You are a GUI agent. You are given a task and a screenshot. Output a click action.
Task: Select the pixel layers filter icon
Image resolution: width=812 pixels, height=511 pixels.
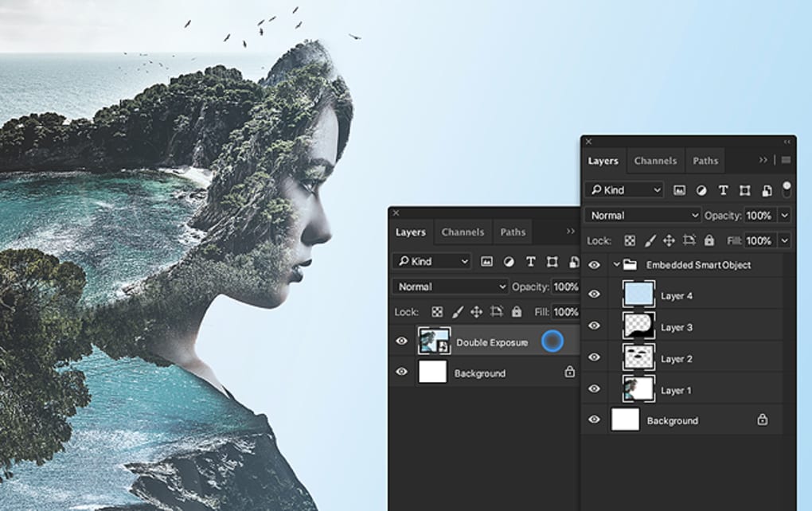tap(679, 189)
